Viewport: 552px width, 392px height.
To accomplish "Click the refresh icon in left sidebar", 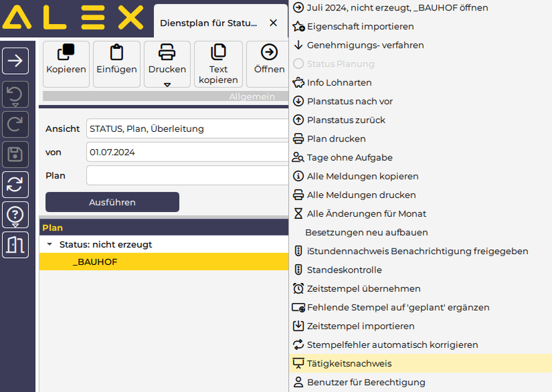I will tap(15, 184).
